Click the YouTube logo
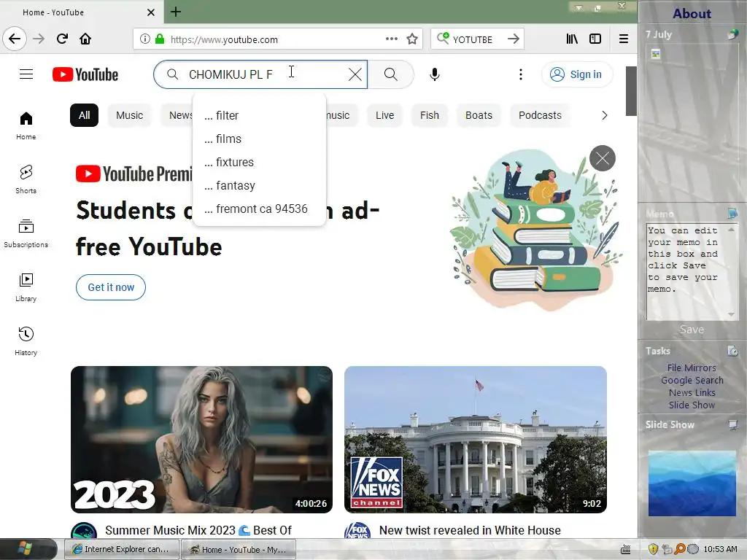This screenshot has height=560, width=747. coord(85,74)
